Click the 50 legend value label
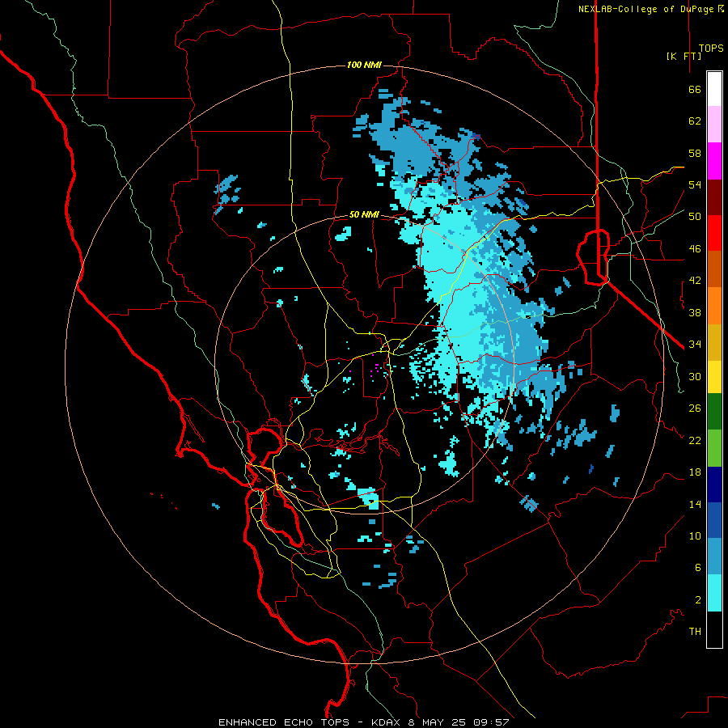728x728 pixels. click(x=695, y=216)
